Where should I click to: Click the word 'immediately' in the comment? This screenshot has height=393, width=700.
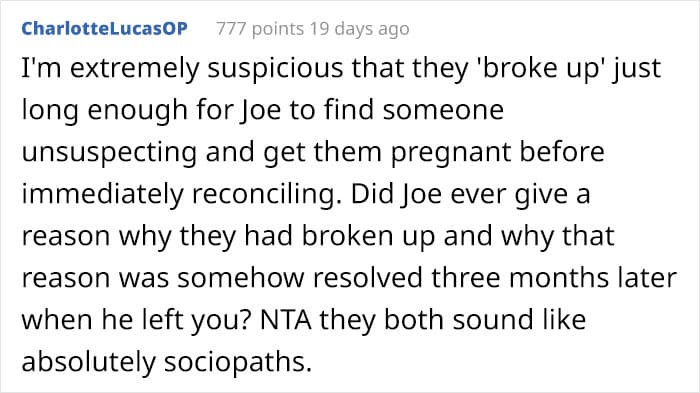103,194
